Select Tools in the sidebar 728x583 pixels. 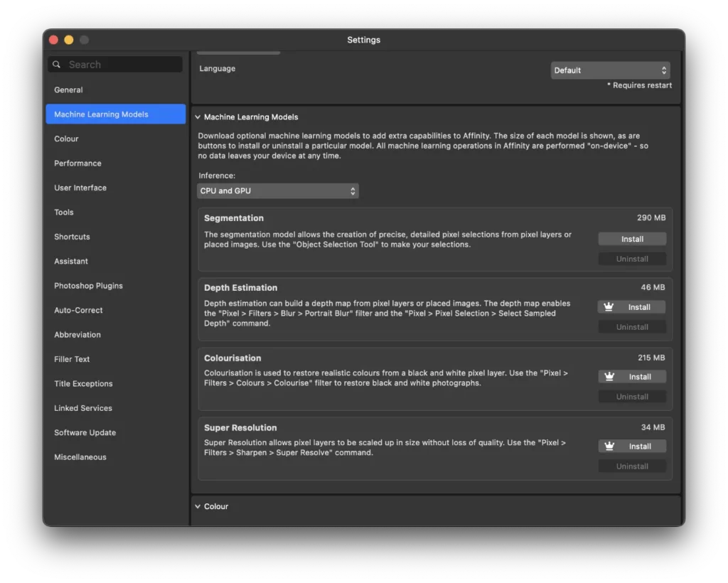(63, 212)
